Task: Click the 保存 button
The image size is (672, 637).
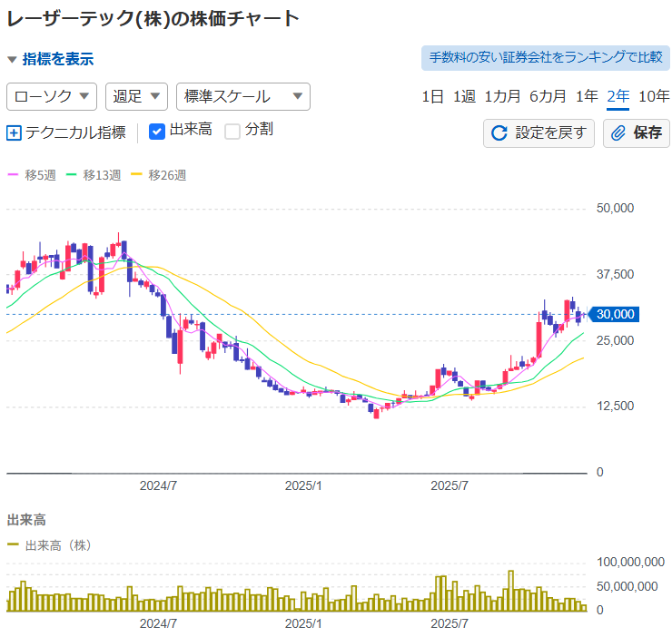Action: tap(636, 133)
